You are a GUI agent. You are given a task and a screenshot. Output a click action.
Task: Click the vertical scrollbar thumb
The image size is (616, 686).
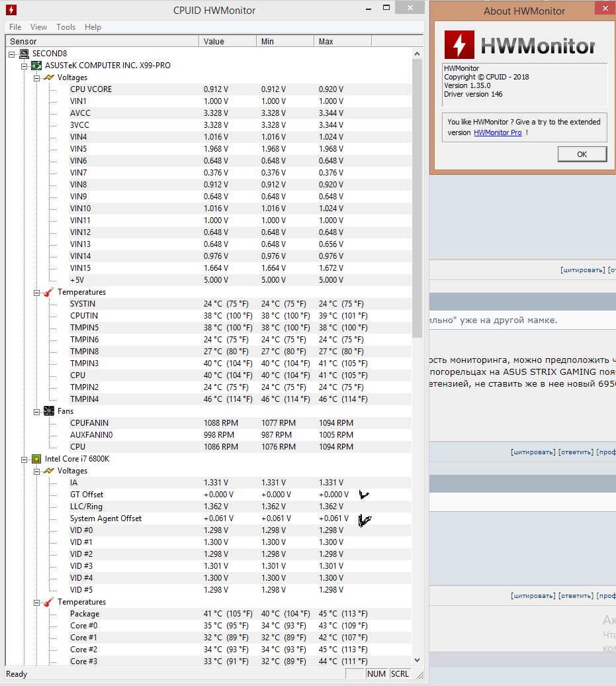point(417,198)
